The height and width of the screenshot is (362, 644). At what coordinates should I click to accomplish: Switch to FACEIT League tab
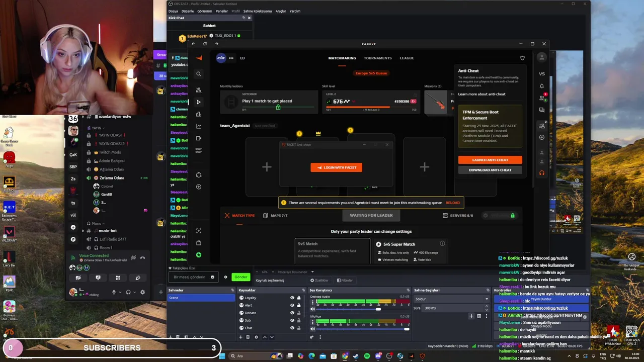point(407,58)
